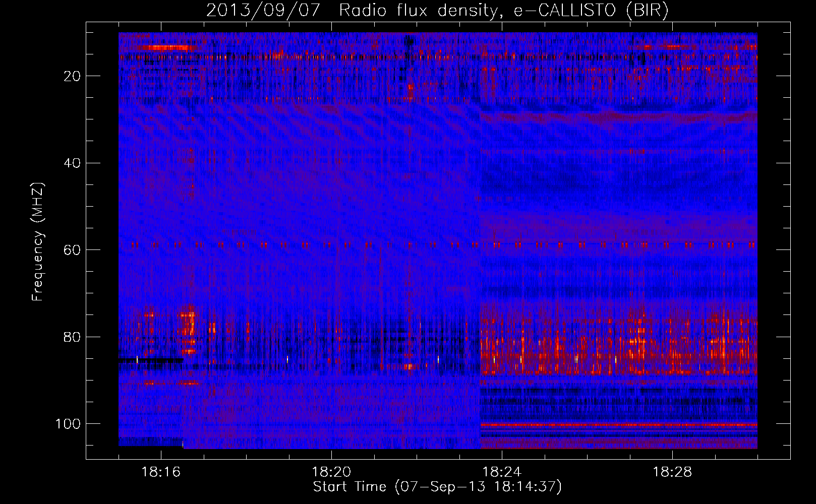Click the 18:16 time tick label
The width and height of the screenshot is (816, 504).
161,472
